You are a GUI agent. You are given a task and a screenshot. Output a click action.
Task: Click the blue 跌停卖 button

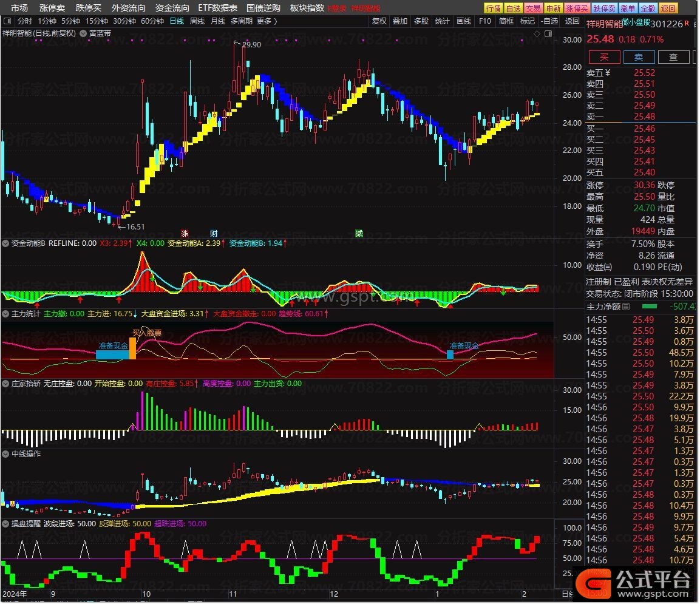[605, 8]
